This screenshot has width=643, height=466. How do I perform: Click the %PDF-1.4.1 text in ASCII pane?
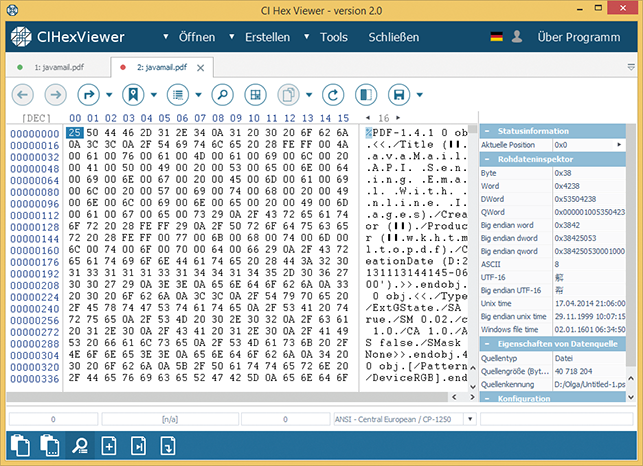[x=399, y=133]
